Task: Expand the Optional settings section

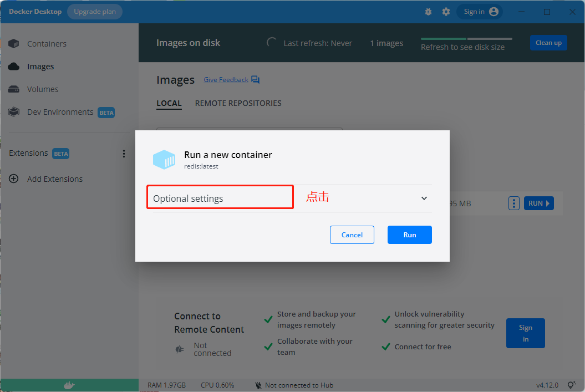Action: [x=292, y=198]
